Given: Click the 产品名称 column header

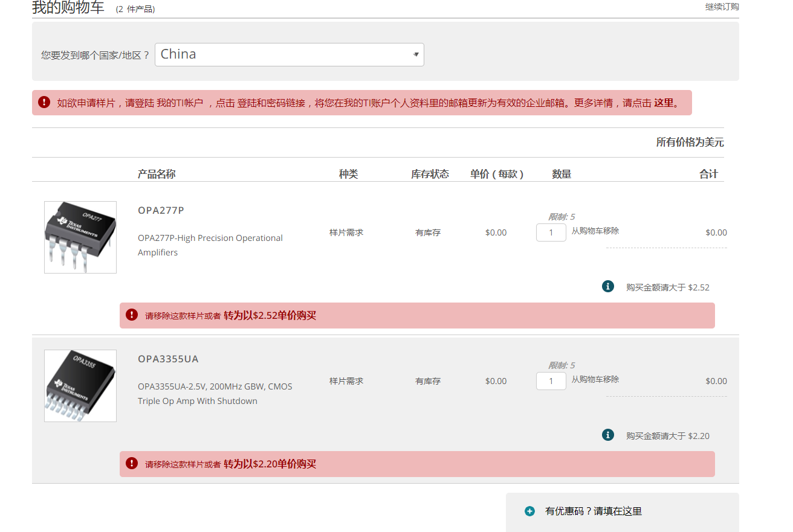Looking at the screenshot, I should 157,174.
